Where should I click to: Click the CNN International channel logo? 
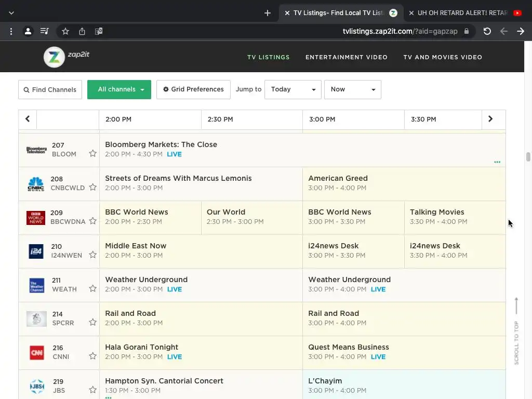click(x=36, y=353)
